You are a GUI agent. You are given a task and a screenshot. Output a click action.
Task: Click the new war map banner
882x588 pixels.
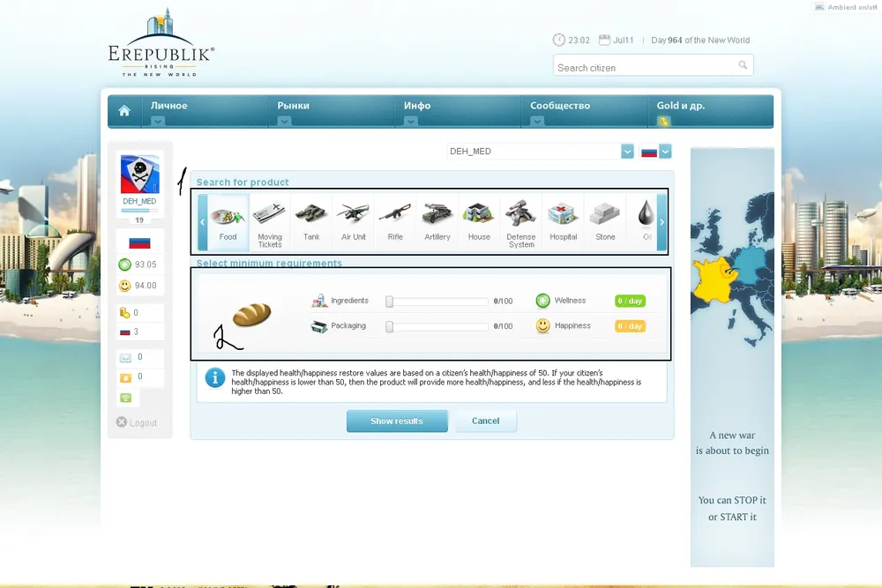732,357
